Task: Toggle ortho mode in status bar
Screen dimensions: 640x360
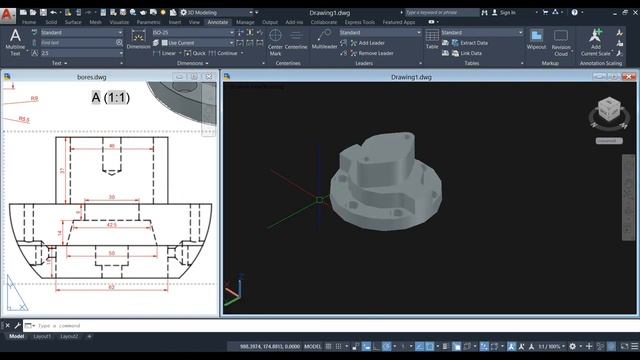Action: (x=376, y=346)
